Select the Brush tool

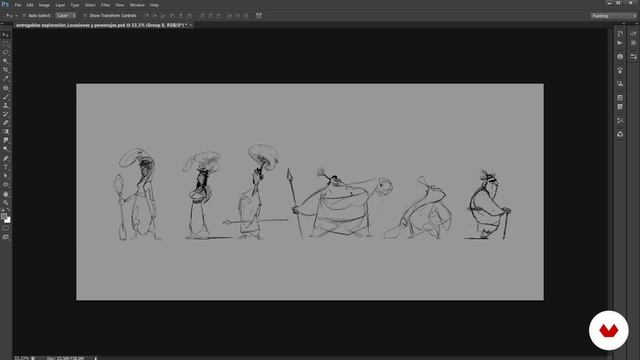tap(6, 97)
